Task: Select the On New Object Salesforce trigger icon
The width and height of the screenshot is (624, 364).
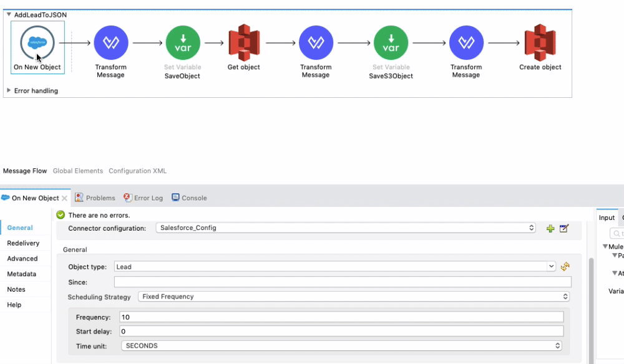Action: tap(37, 42)
